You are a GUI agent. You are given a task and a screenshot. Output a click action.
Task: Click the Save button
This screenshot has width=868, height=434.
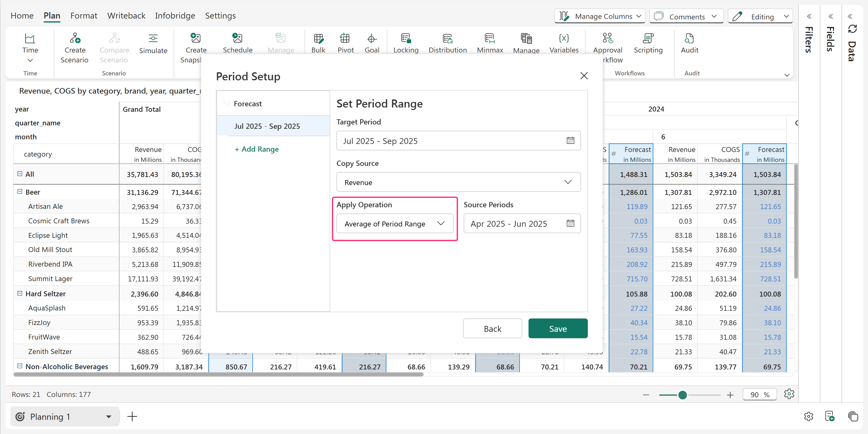pyautogui.click(x=558, y=329)
